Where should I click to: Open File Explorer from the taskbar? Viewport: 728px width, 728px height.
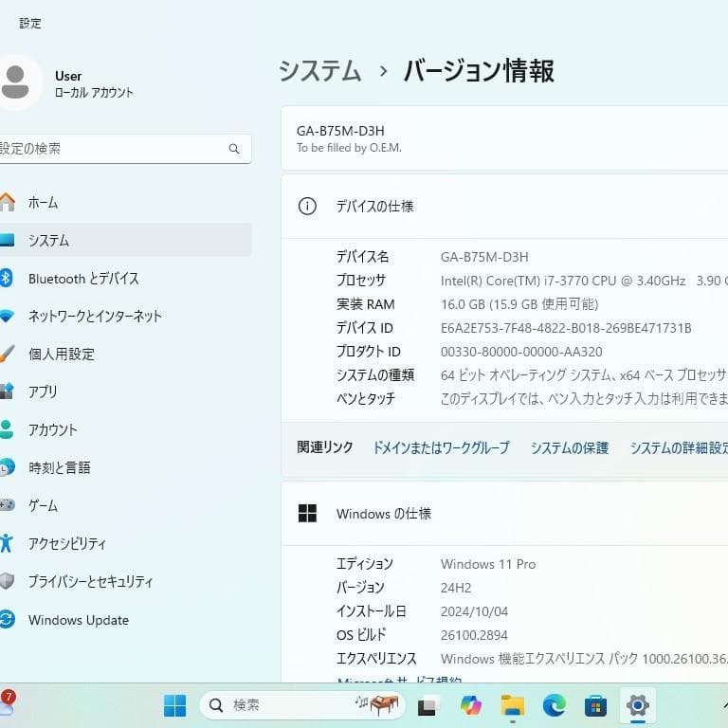(x=513, y=705)
